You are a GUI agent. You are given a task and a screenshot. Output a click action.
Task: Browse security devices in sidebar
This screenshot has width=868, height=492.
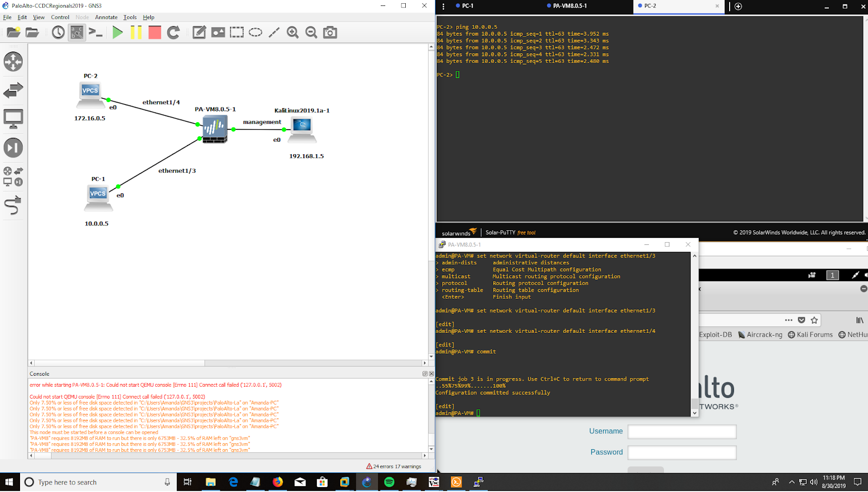tap(13, 148)
